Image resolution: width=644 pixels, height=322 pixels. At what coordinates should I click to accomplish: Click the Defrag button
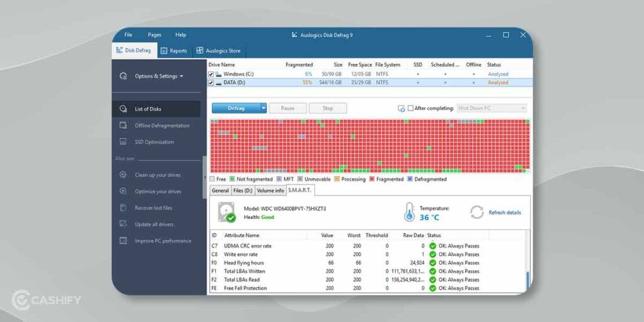coord(236,108)
